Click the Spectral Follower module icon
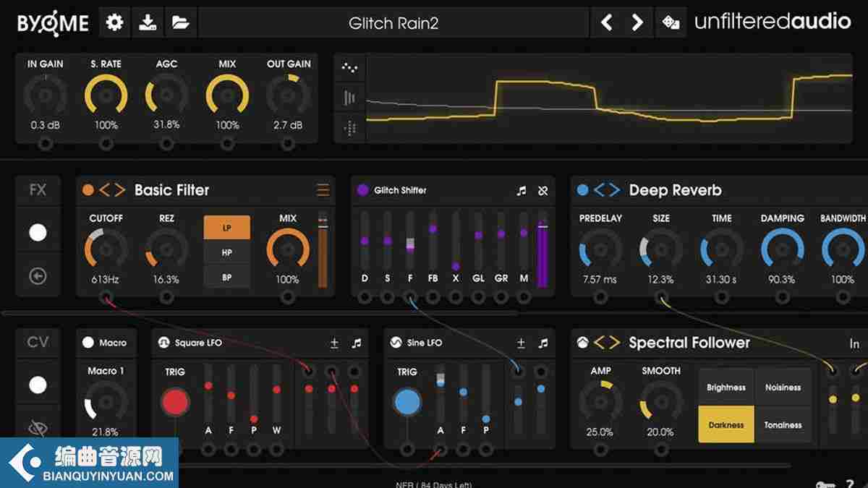This screenshot has width=868, height=488. pyautogui.click(x=583, y=343)
